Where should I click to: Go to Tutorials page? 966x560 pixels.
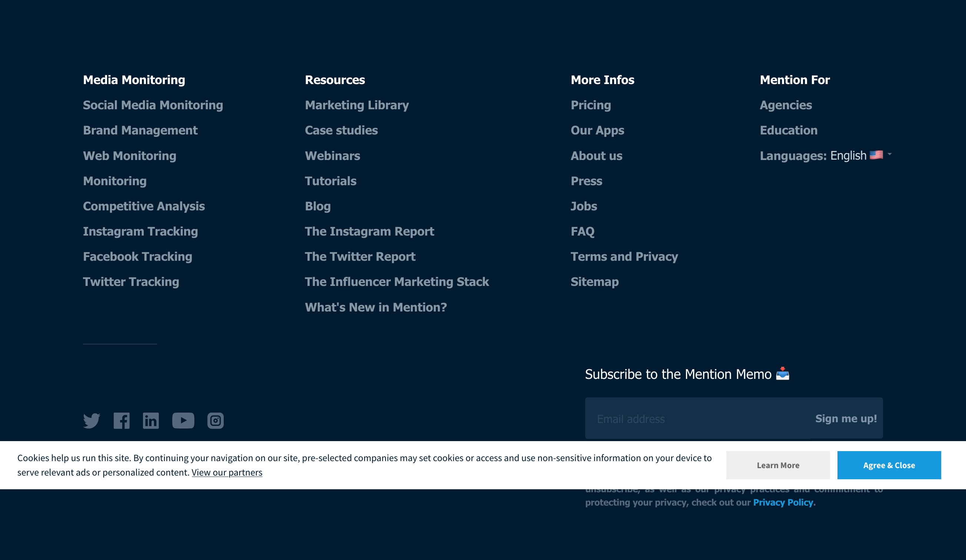point(330,181)
